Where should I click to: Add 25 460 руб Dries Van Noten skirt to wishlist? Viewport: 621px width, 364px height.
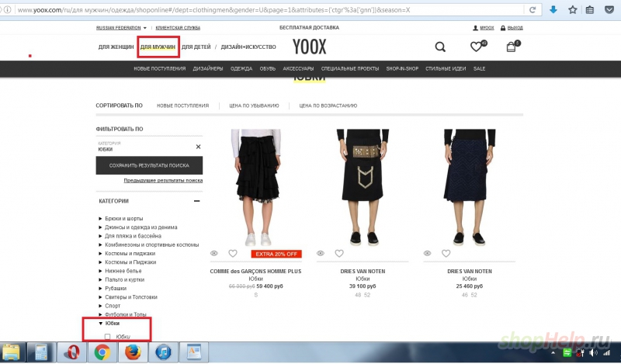click(446, 253)
